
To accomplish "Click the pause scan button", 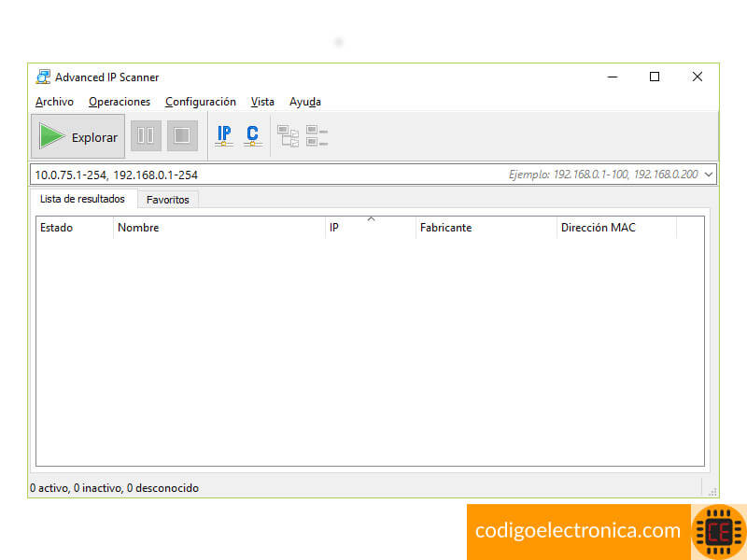I will 146,136.
